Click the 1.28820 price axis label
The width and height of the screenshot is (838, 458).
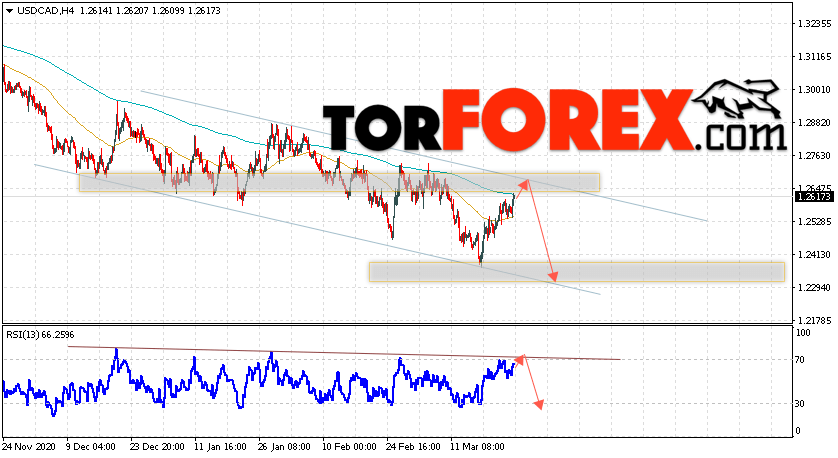click(814, 123)
